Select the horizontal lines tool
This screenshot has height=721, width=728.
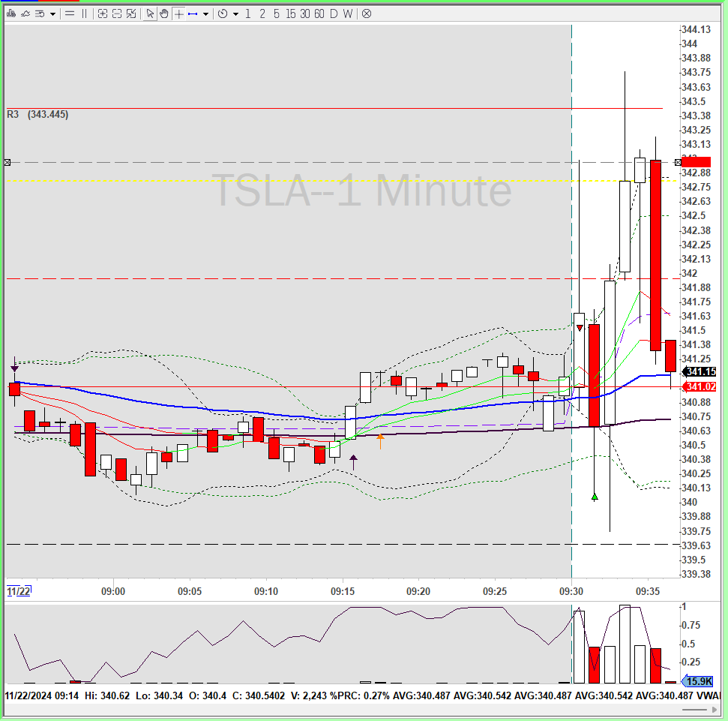(x=70, y=14)
